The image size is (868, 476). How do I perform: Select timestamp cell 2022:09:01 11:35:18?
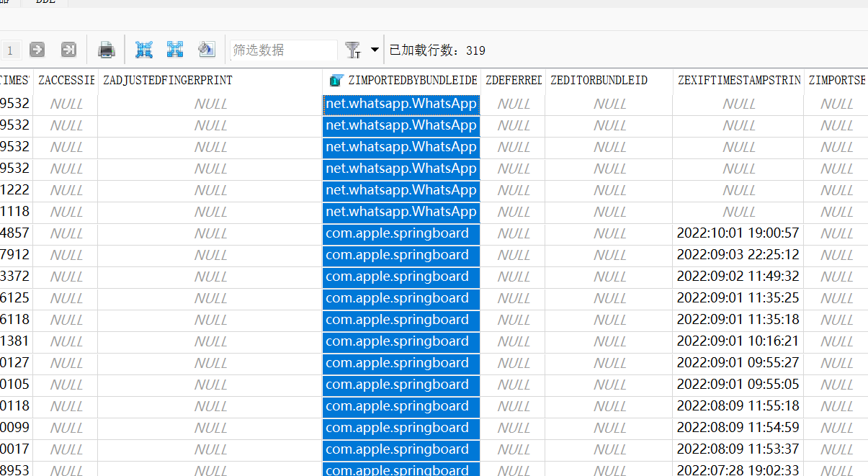(x=738, y=320)
